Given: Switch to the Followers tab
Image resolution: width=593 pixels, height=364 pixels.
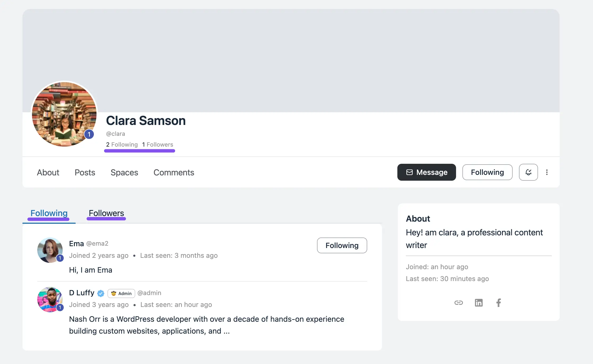Looking at the screenshot, I should pos(106,213).
